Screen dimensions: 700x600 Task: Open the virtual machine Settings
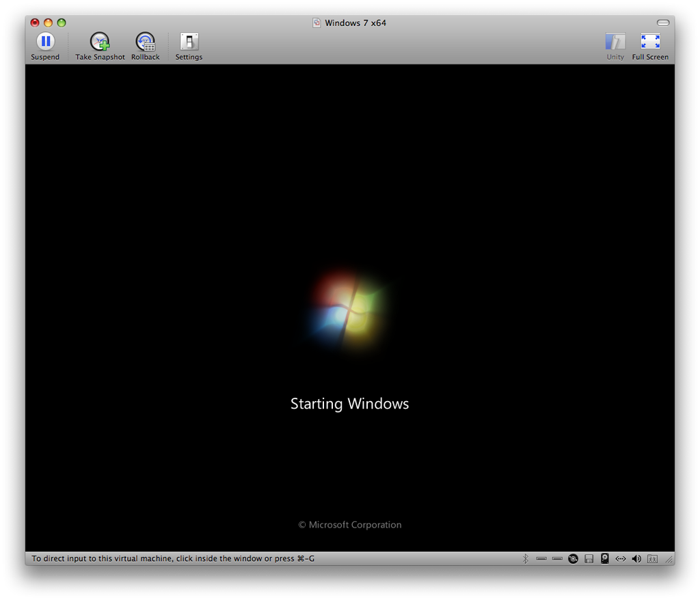[x=189, y=46]
